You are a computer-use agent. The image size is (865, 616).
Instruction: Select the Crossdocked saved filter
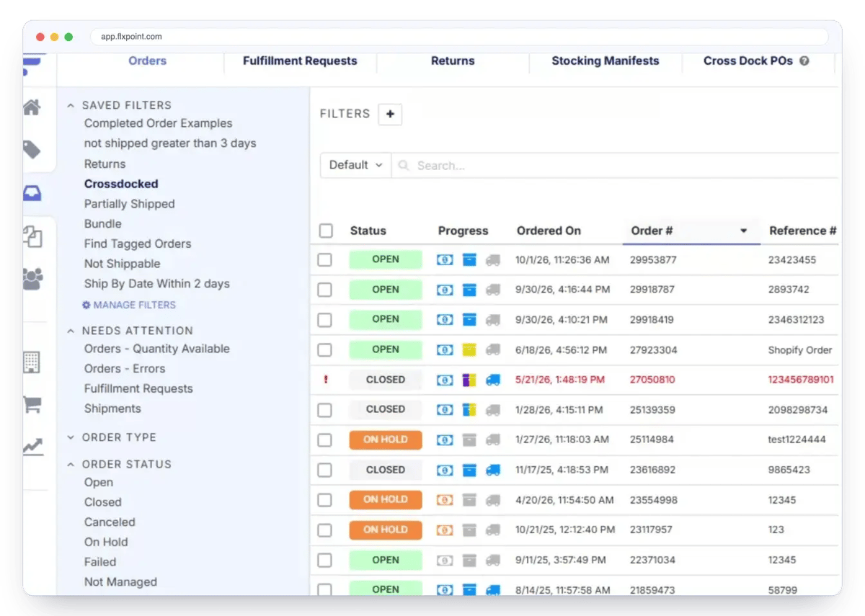(121, 184)
